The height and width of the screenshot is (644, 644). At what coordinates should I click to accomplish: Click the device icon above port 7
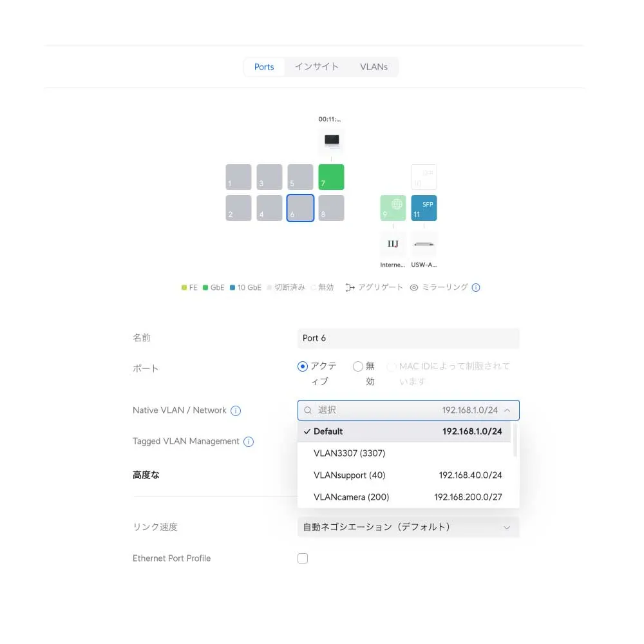coord(331,140)
